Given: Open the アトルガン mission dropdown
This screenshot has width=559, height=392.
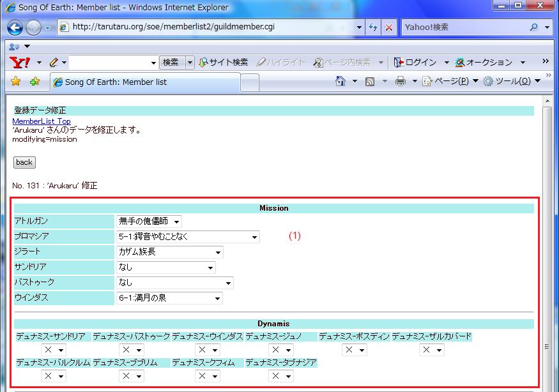Looking at the screenshot, I should 149,222.
